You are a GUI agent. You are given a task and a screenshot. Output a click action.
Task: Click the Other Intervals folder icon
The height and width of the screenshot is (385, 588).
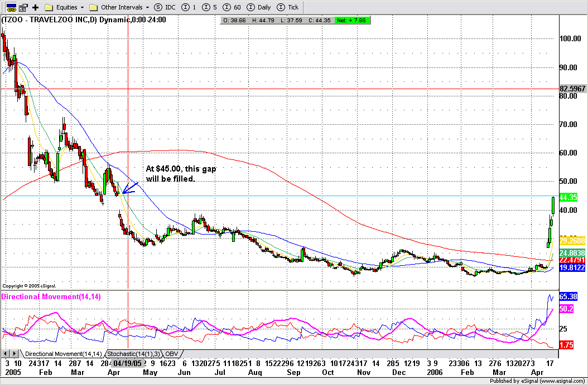(x=94, y=7)
